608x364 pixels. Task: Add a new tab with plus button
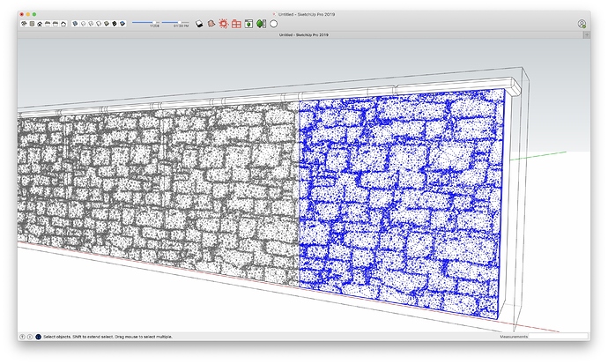(x=587, y=35)
